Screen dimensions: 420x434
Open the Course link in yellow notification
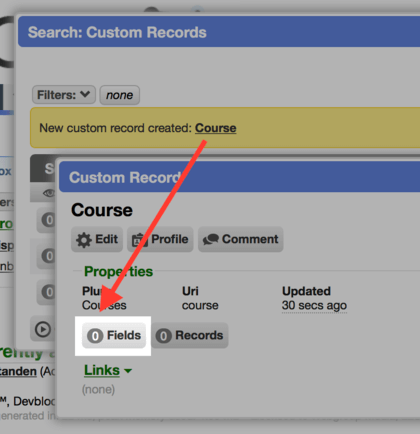215,128
